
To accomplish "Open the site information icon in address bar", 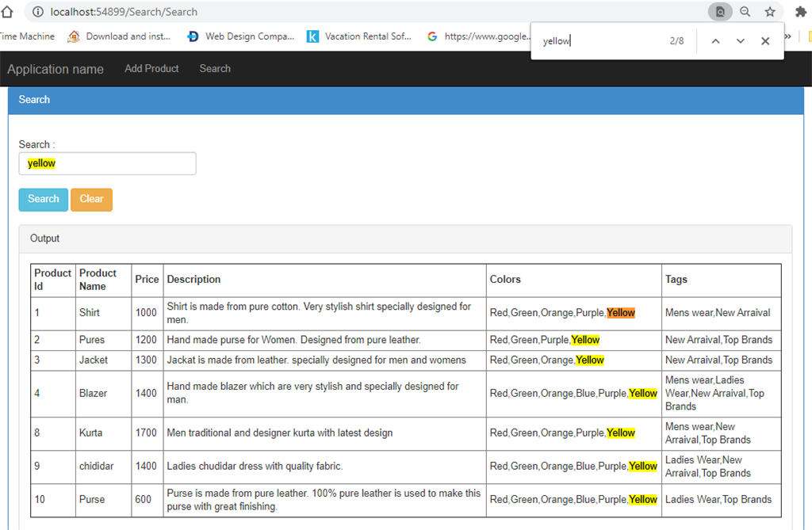I will coord(38,11).
